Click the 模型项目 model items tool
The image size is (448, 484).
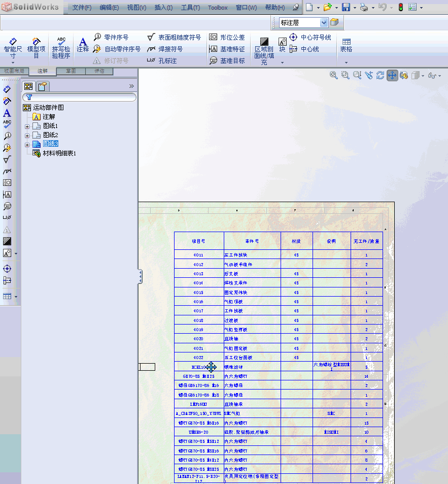pos(36,48)
